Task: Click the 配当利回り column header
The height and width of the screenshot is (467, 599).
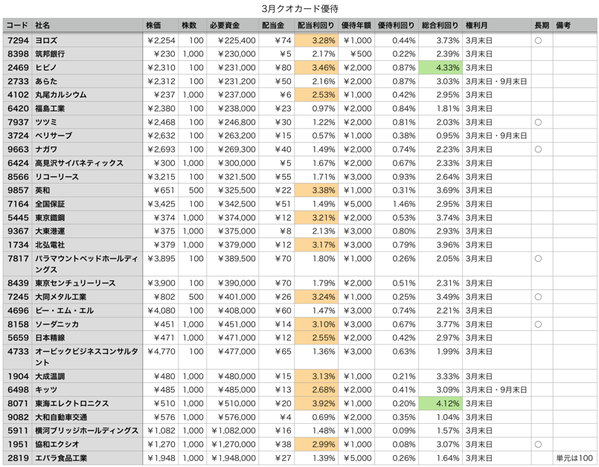Action: pos(316,25)
